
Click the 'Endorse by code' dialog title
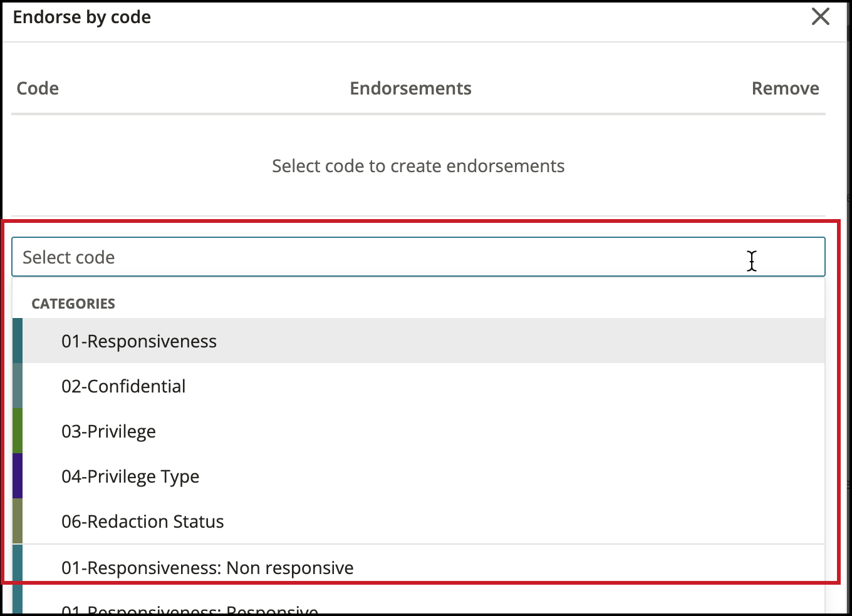pos(82,17)
